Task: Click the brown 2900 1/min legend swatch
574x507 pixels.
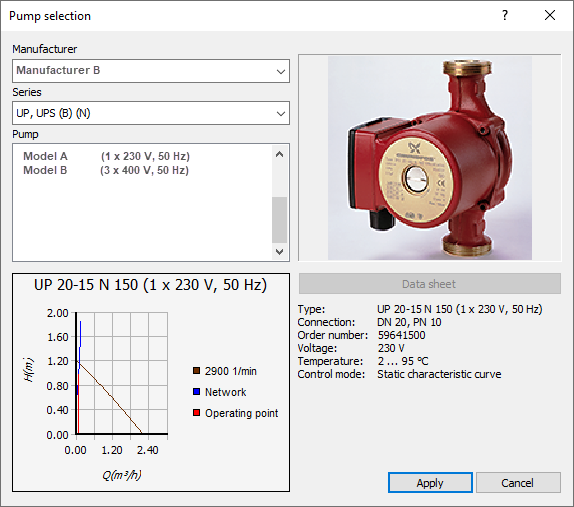Action: 197,370
